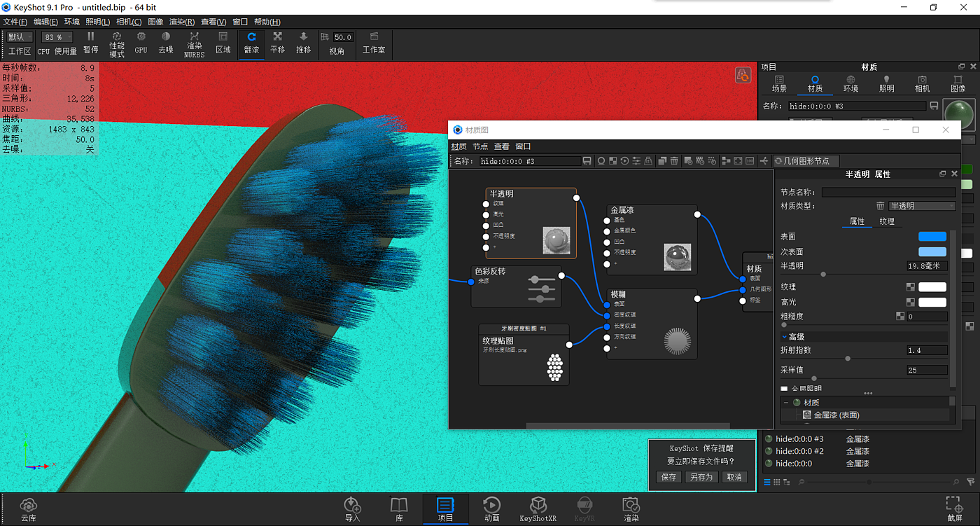Image resolution: width=980 pixels, height=526 pixels.
Task: Click 另存为 in the save reminder
Action: point(701,477)
